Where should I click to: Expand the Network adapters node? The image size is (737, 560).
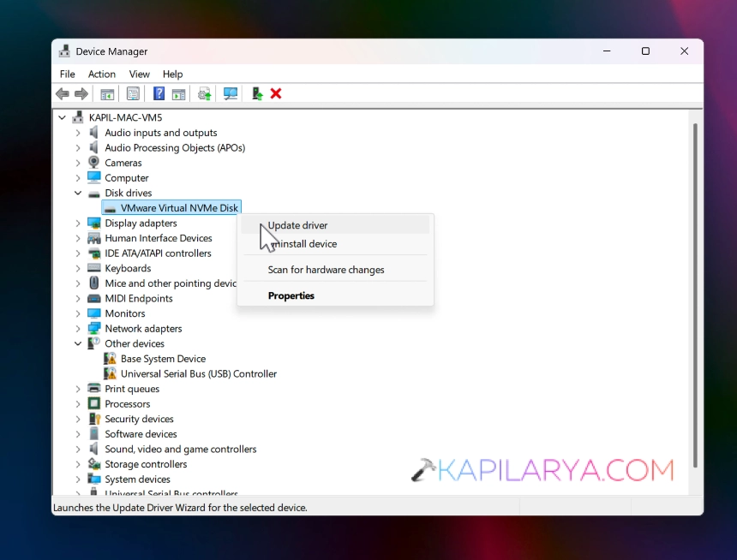coord(78,329)
